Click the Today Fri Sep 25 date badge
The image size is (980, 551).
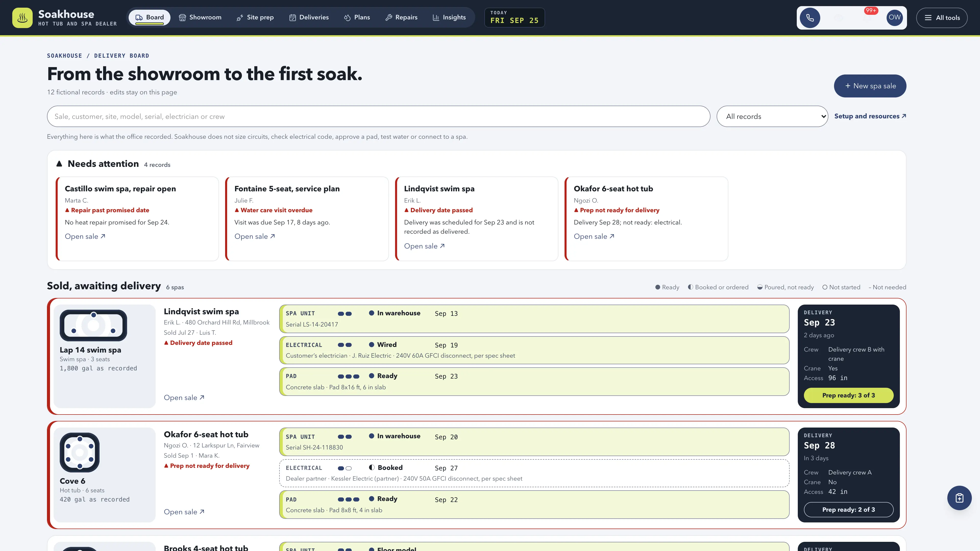tap(514, 18)
